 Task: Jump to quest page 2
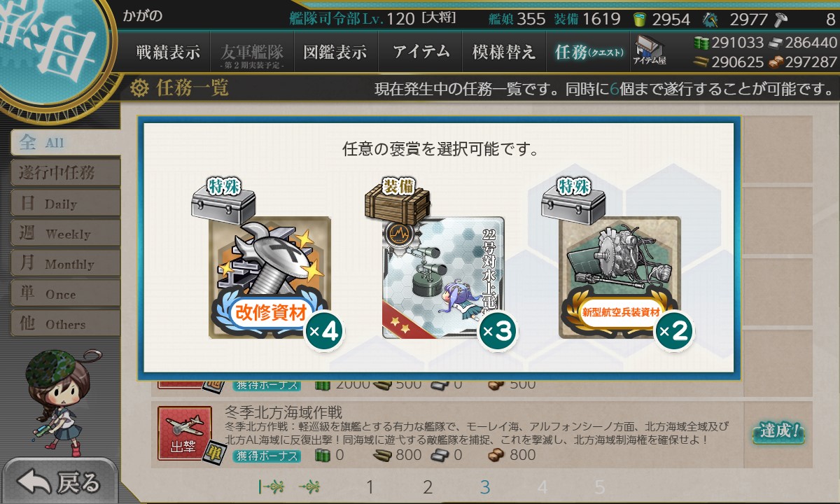click(428, 487)
